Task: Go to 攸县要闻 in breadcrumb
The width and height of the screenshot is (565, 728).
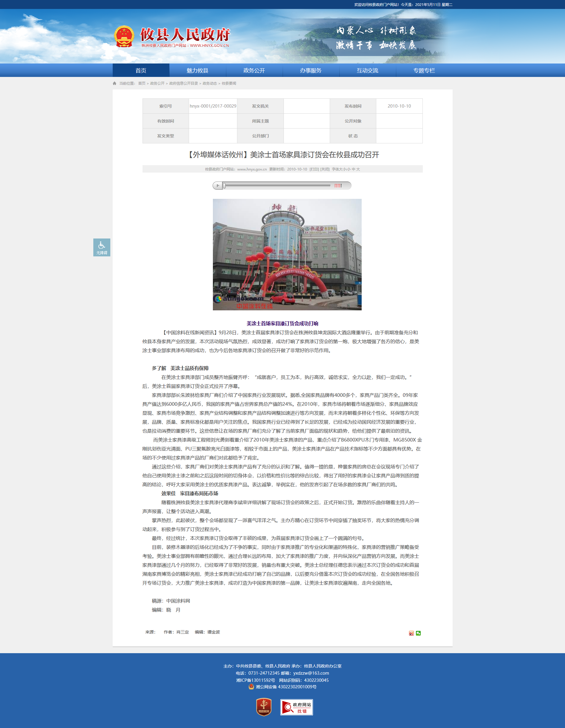Action: coord(229,83)
